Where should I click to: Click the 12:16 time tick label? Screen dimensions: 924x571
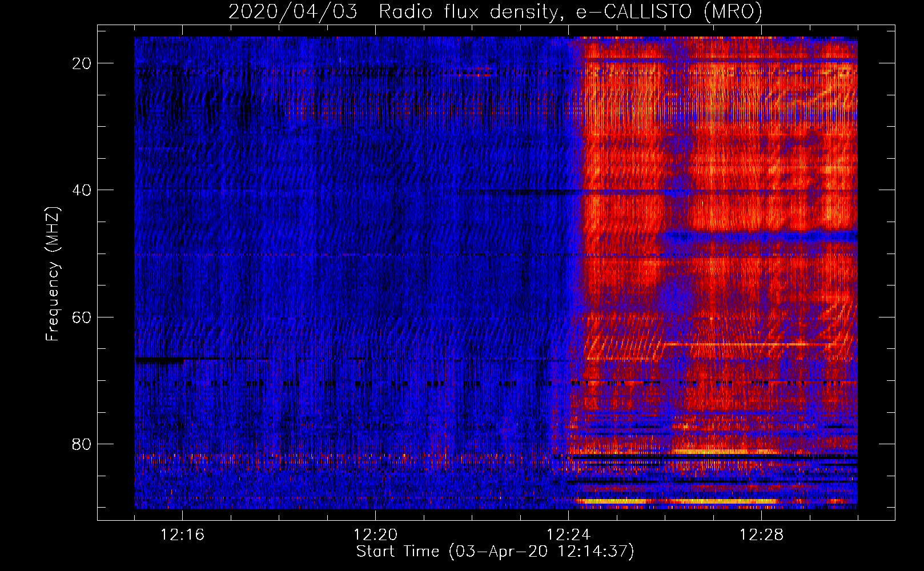(182, 535)
